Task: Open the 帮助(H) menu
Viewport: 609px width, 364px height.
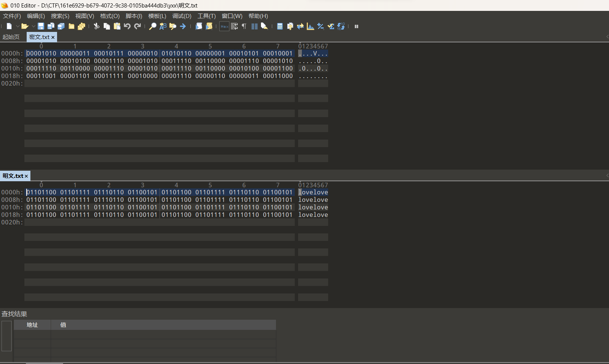Action: (258, 16)
